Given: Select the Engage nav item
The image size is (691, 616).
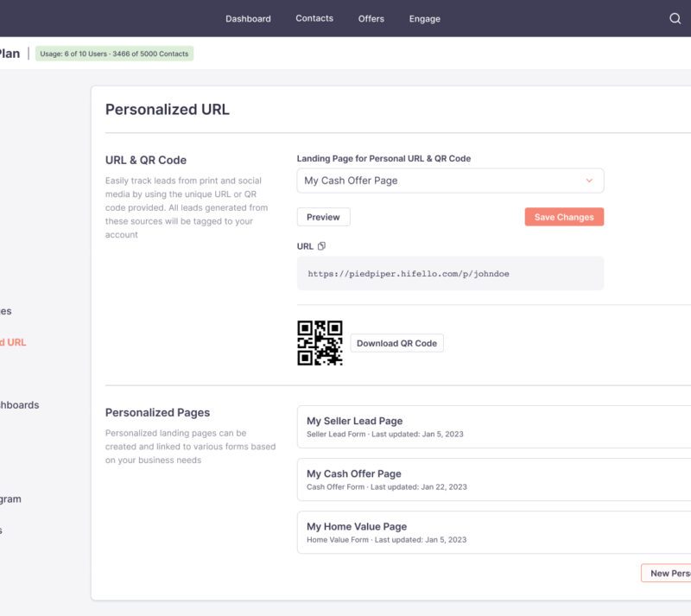Looking at the screenshot, I should [424, 18].
